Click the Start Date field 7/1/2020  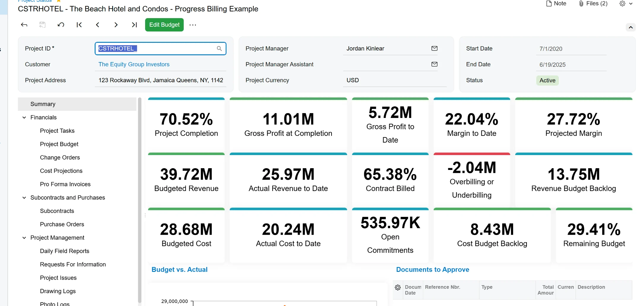click(571, 49)
